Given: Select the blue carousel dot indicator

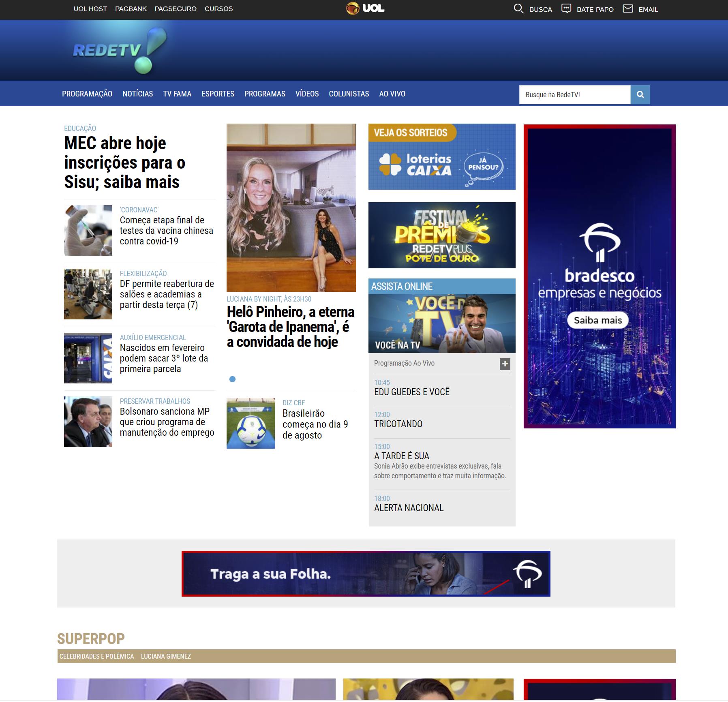Looking at the screenshot, I should pos(232,379).
